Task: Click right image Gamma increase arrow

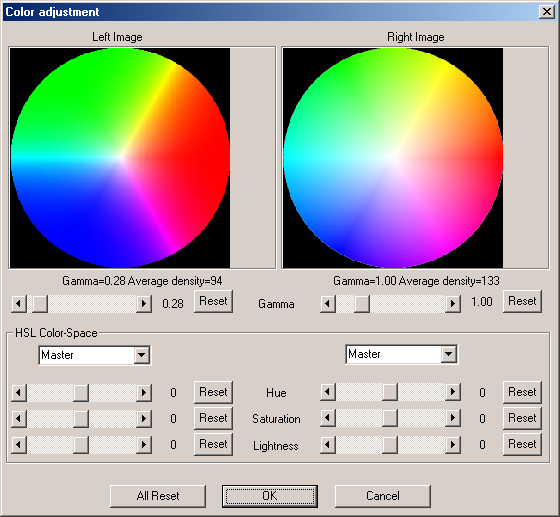Action: click(452, 304)
